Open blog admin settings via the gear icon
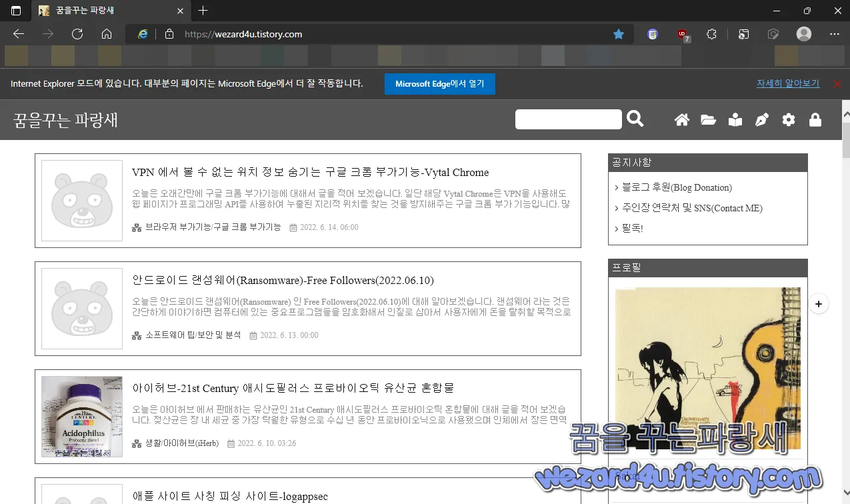 [x=788, y=119]
